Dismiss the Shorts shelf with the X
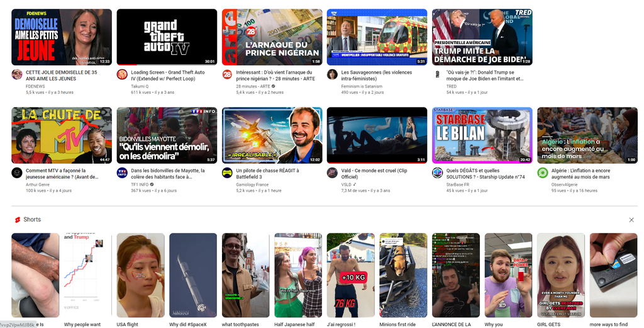This screenshot has width=644, height=328. (631, 220)
